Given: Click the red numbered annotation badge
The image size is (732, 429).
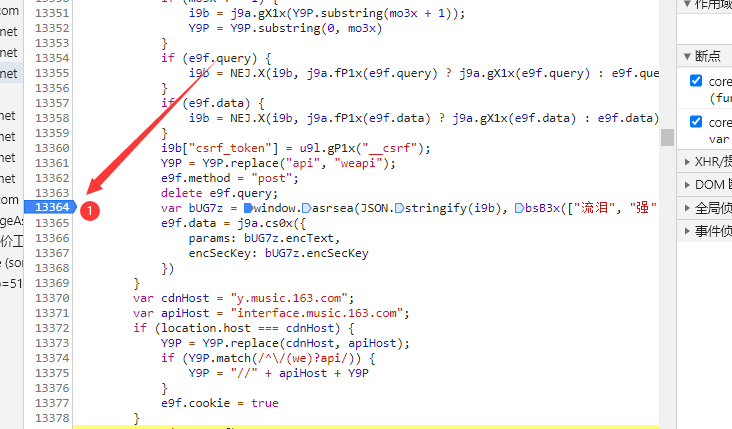Looking at the screenshot, I should 89,211.
